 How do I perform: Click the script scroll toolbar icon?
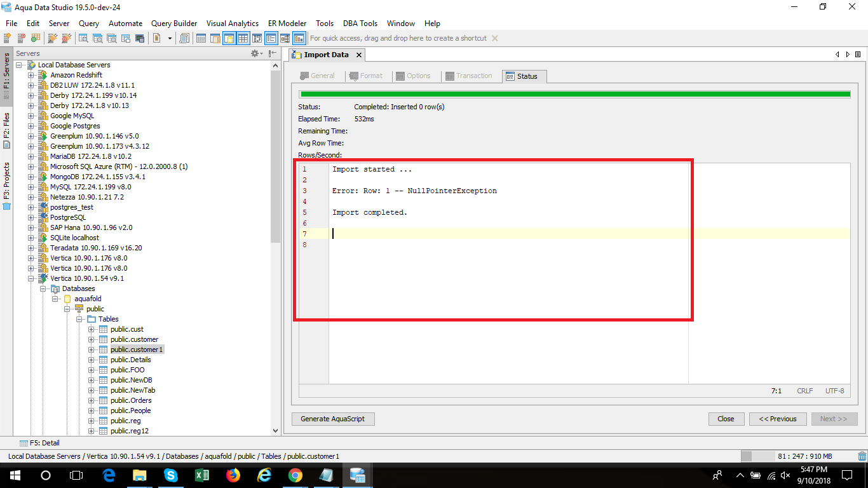pyautogui.click(x=184, y=38)
